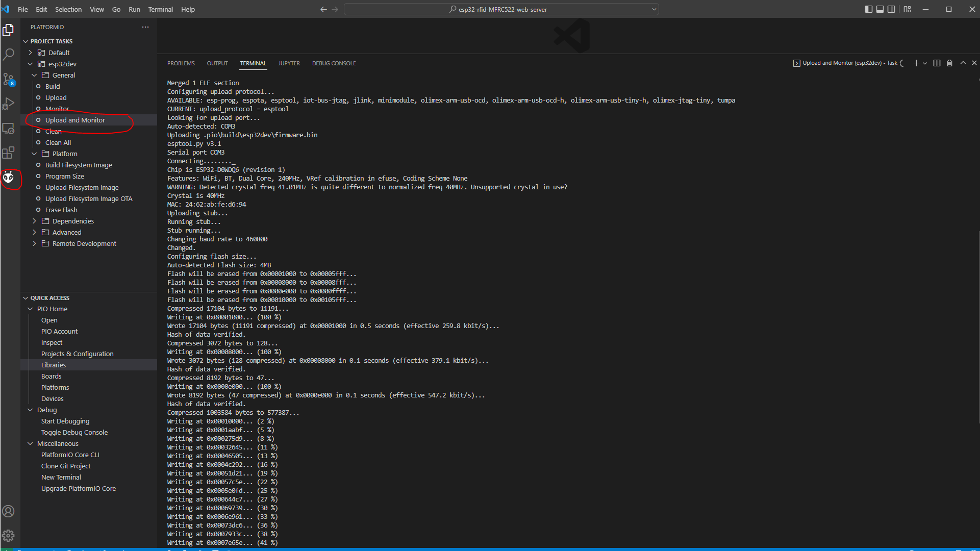980x551 pixels.
Task: Switch to the PROBLEMS tab
Action: coord(181,63)
